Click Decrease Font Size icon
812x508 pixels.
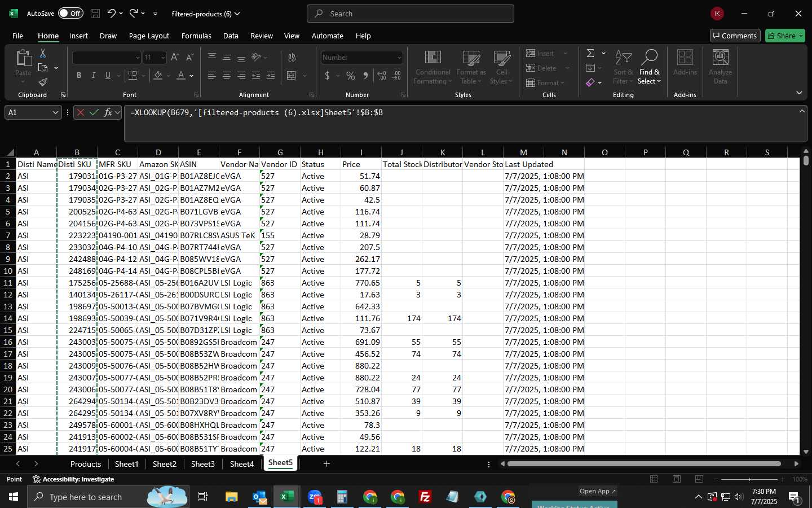pos(189,57)
